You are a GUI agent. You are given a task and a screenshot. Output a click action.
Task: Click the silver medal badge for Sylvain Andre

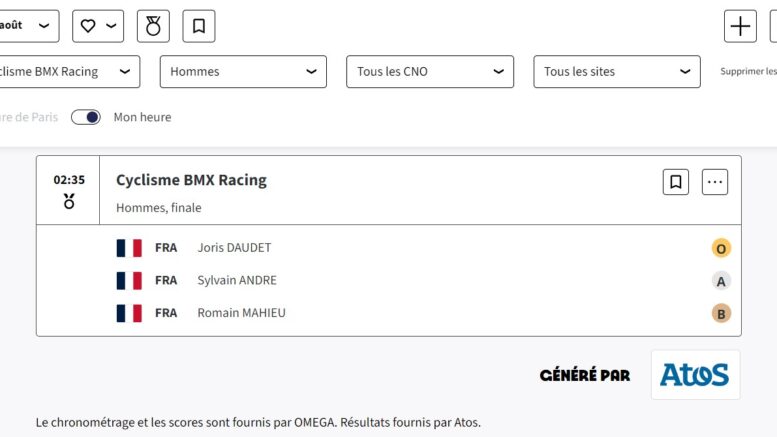721,281
